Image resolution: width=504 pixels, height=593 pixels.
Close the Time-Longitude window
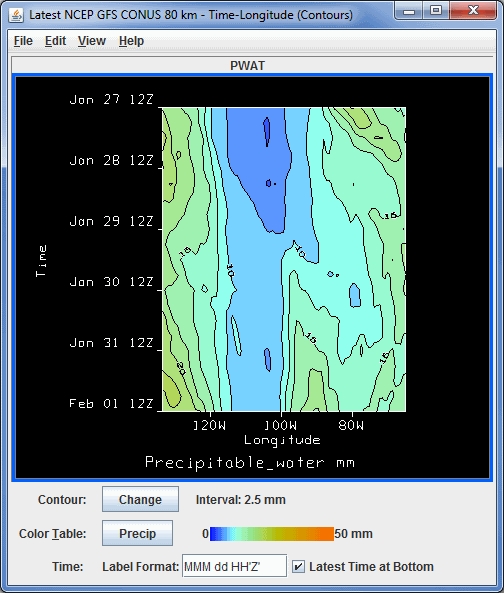(x=473, y=11)
